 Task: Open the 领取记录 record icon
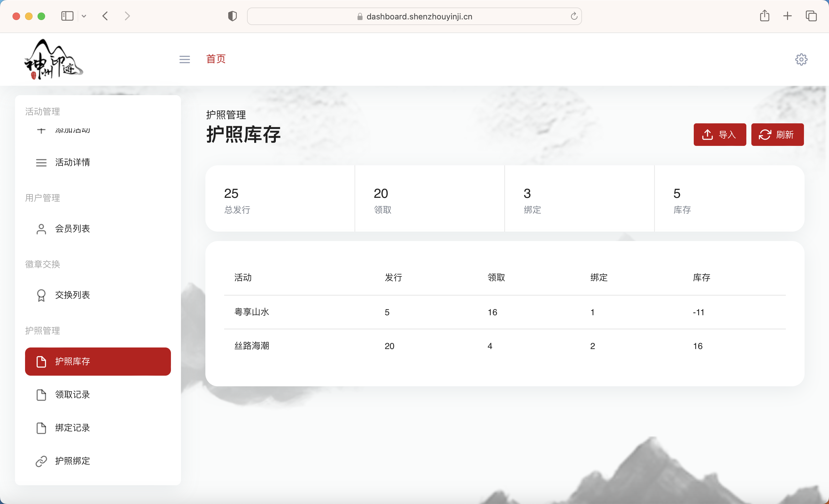(42, 395)
